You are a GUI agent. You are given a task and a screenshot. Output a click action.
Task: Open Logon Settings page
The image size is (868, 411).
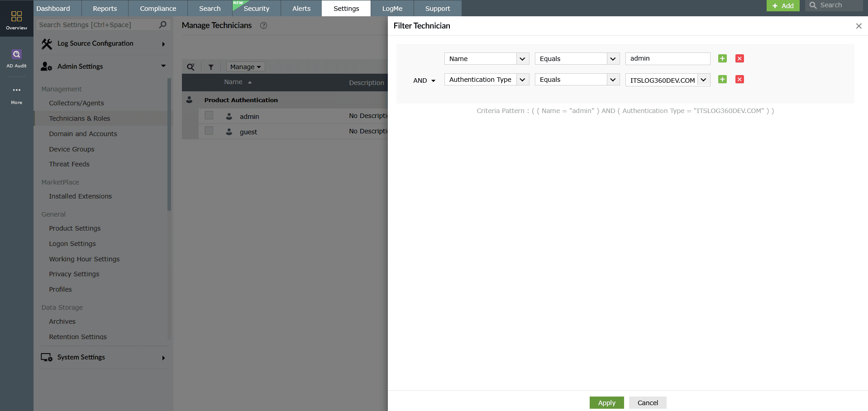click(72, 244)
